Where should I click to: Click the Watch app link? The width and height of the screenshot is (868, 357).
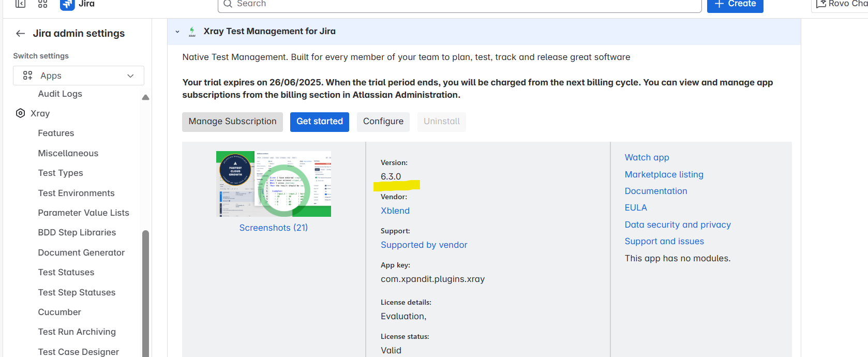pyautogui.click(x=647, y=157)
